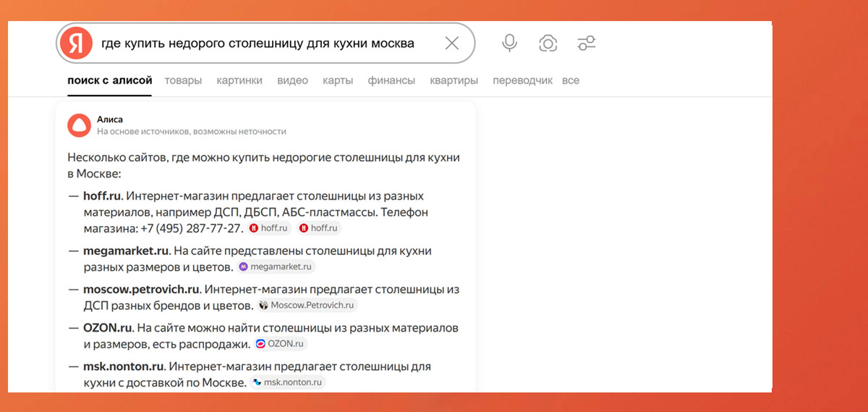
Task: Start voice search with microphone icon
Action: [510, 43]
